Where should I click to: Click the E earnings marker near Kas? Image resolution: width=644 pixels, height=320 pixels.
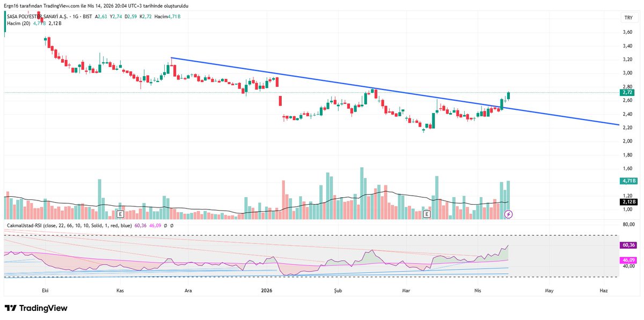click(x=121, y=214)
